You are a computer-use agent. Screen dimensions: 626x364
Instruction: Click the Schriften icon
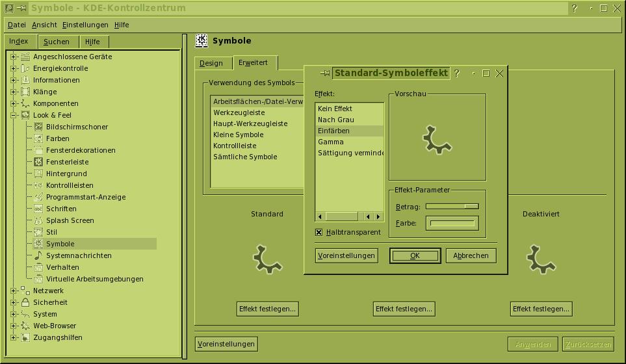38,209
